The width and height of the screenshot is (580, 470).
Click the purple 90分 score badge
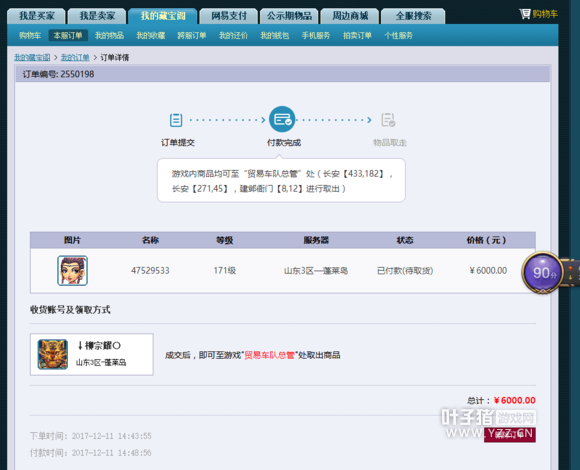pyautogui.click(x=543, y=273)
